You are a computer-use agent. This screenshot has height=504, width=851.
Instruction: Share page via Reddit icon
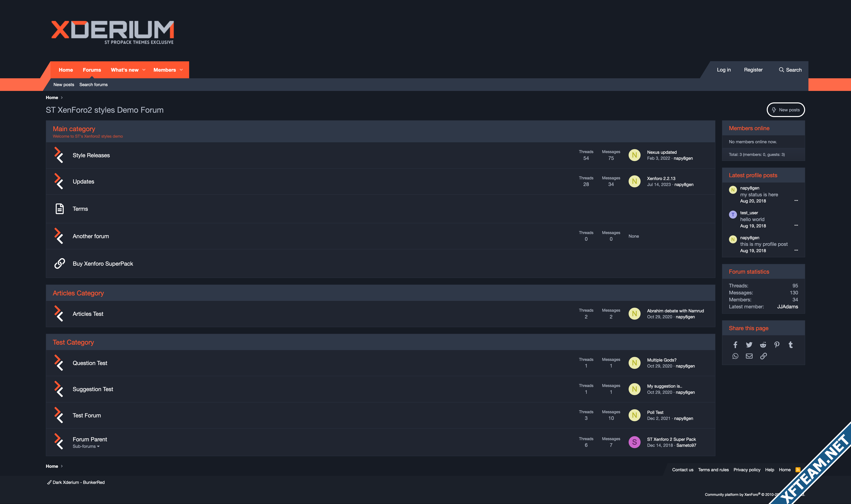coord(763,345)
